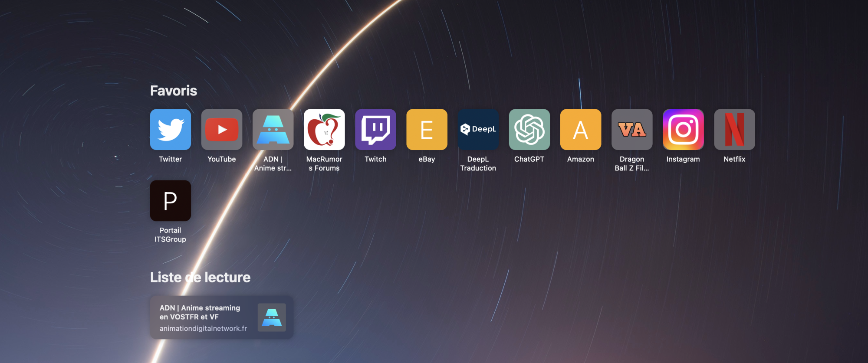The height and width of the screenshot is (363, 868).
Task: Open the Portail ITSGroup P icon
Action: [171, 201]
